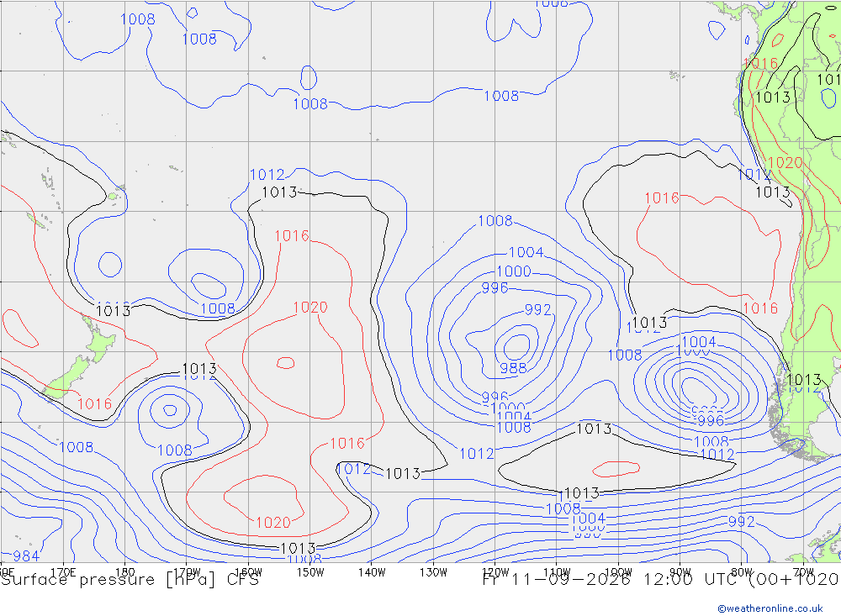Click the red "1020" label on the Chilean coast
The image size is (841, 616).
click(x=785, y=162)
